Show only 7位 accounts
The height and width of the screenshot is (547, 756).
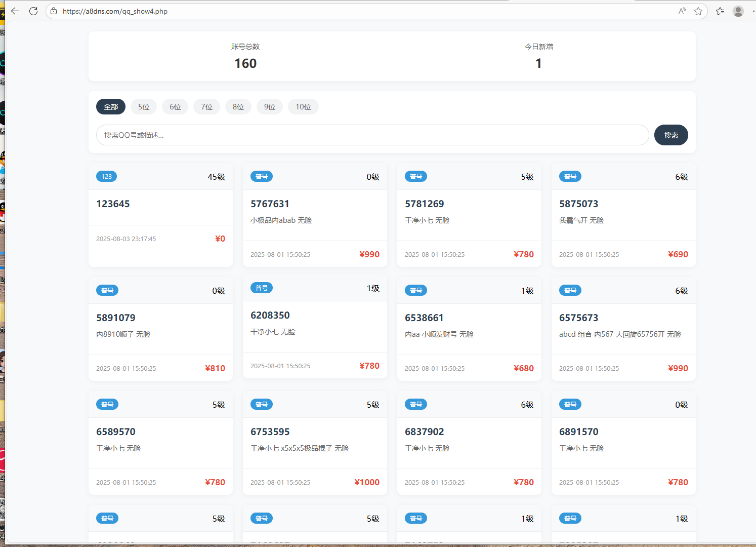click(x=206, y=107)
